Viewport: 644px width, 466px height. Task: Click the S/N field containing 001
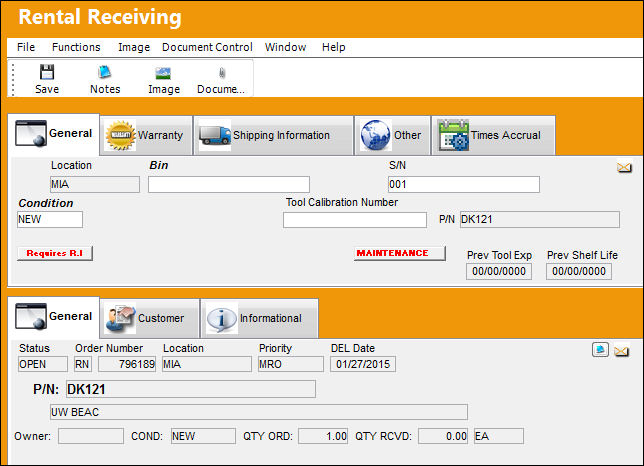(464, 184)
